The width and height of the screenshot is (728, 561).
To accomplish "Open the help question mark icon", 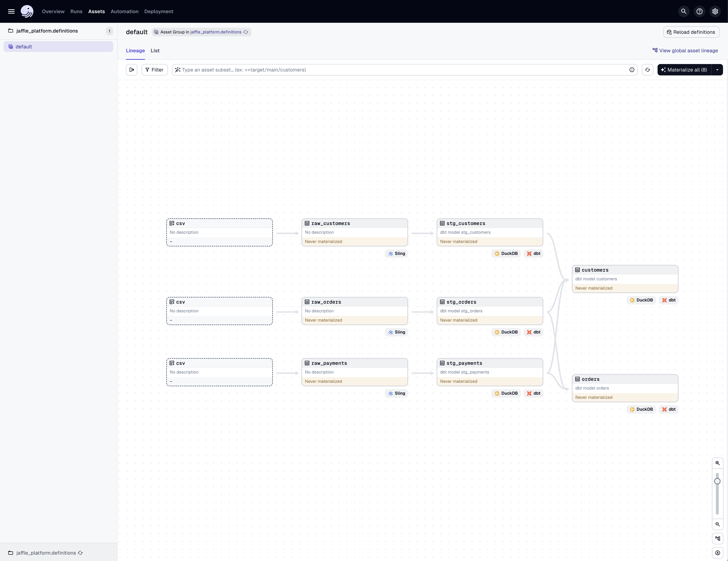I will [x=699, y=11].
